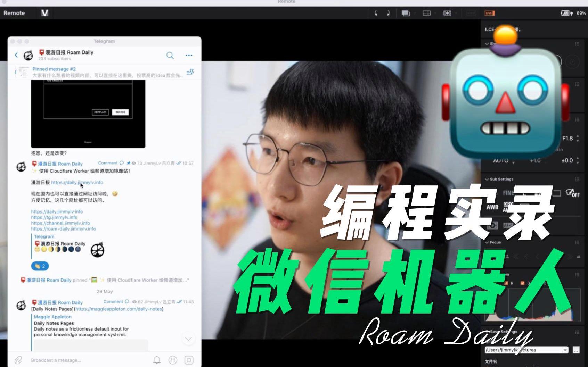The width and height of the screenshot is (588, 367).
Task: Click the V logo icon in Remote header
Action: coord(45,13)
